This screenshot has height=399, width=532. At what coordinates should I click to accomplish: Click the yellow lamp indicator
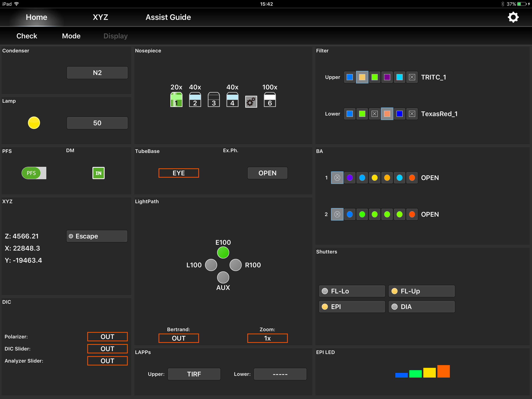[34, 123]
